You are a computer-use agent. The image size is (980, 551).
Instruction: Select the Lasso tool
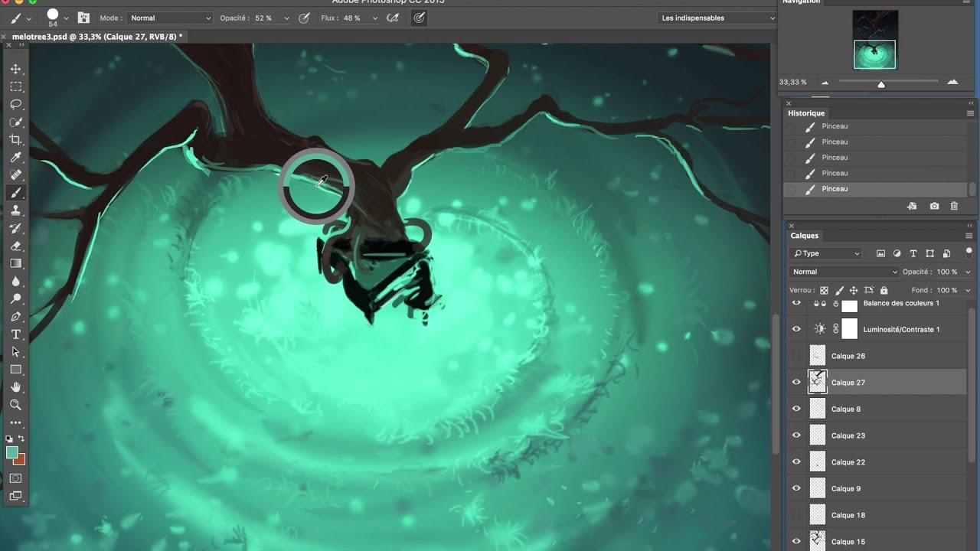coord(15,104)
